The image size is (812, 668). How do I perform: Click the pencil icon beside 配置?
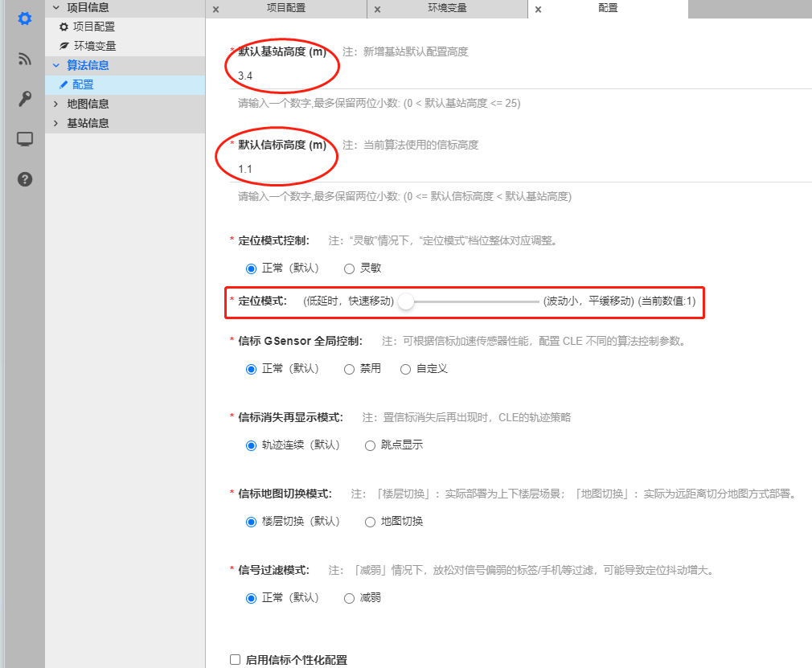point(65,84)
